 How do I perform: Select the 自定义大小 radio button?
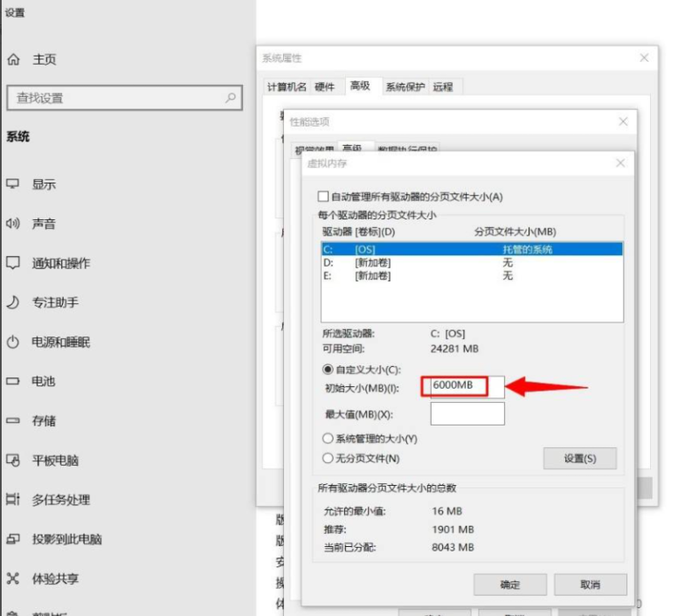coord(328,370)
